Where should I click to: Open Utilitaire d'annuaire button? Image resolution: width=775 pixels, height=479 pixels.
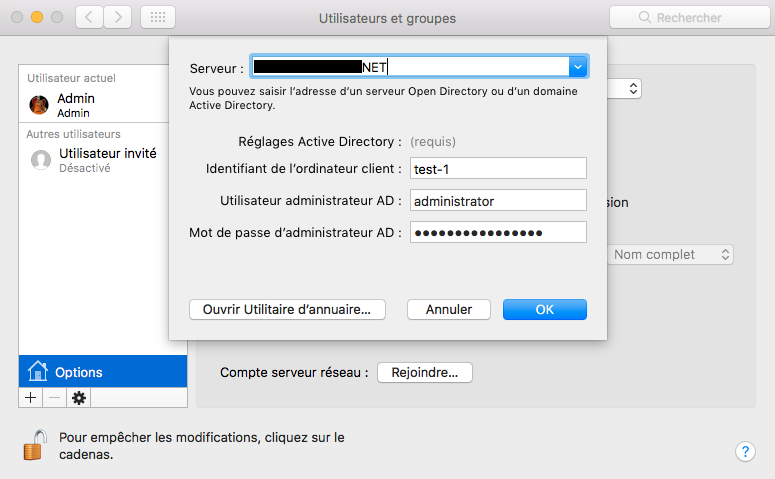pyautogui.click(x=287, y=309)
